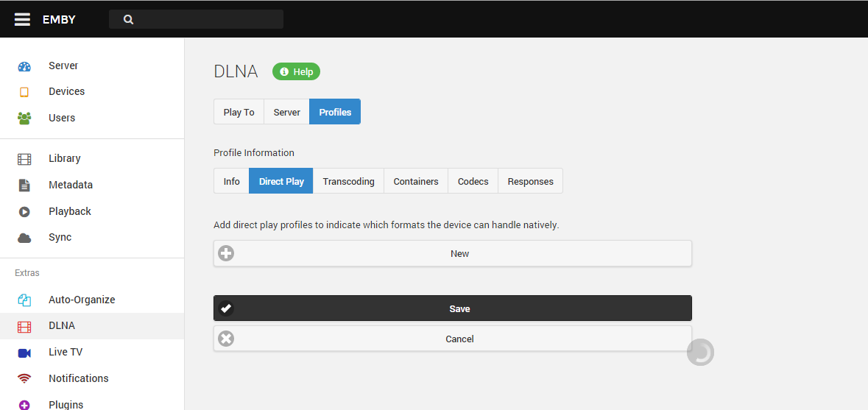Open the Containers tab
This screenshot has width=868, height=410.
coord(416,181)
